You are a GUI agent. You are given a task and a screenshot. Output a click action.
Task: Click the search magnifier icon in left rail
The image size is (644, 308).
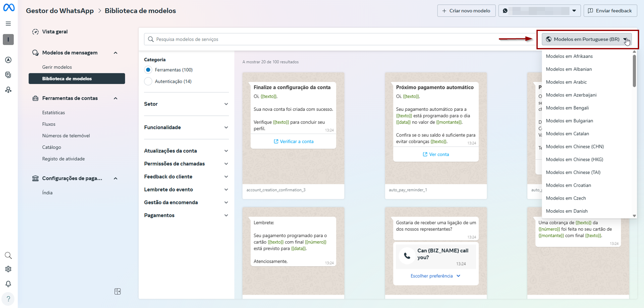point(8,255)
